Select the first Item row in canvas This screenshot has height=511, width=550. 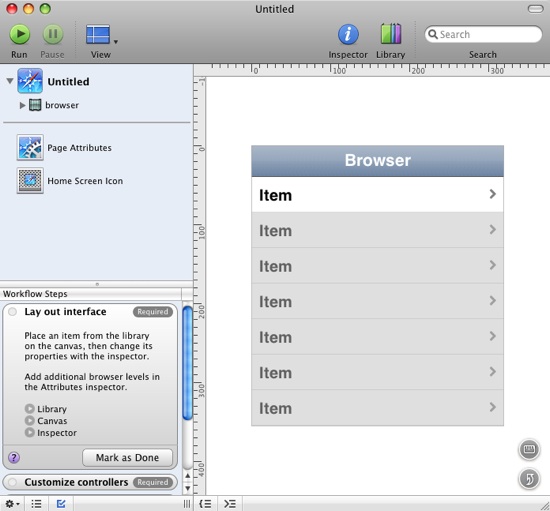pyautogui.click(x=377, y=194)
